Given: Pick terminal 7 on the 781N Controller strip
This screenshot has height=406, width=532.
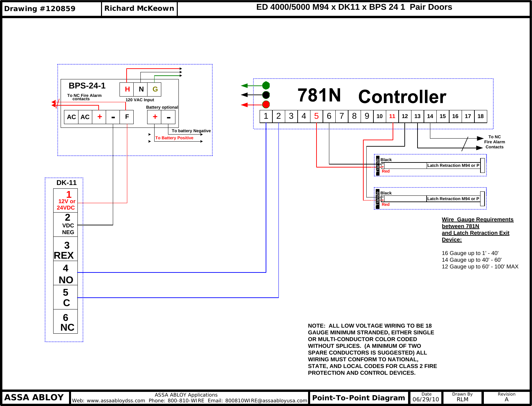Looking at the screenshot, I should tap(342, 116).
